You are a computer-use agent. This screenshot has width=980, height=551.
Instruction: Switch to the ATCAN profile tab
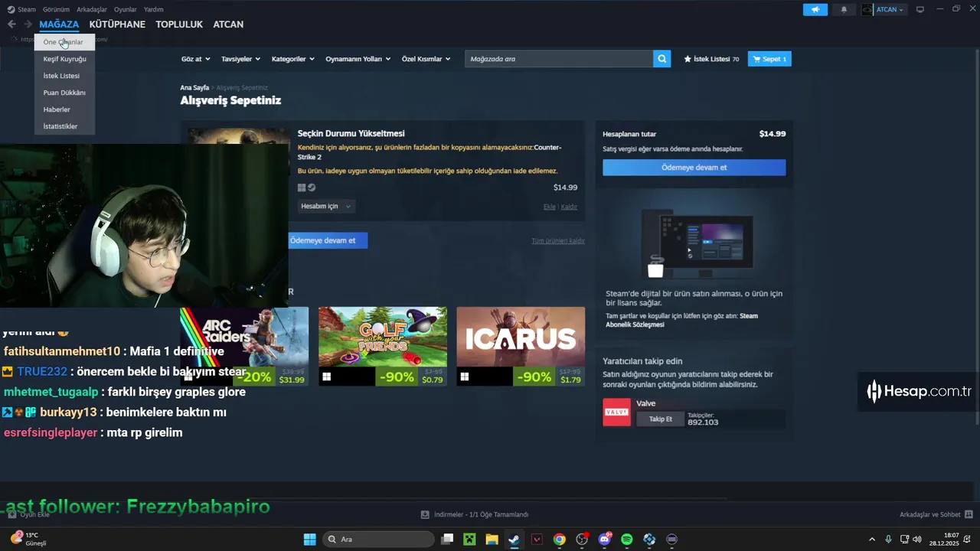click(x=228, y=24)
